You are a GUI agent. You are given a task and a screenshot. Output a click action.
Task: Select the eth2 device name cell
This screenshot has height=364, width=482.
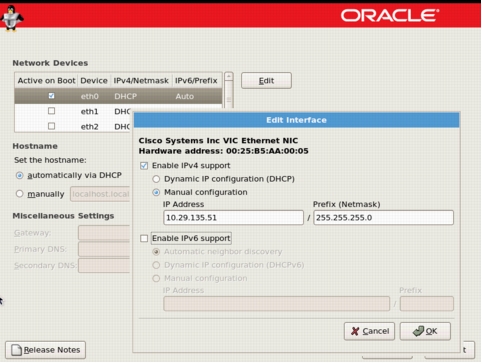click(90, 127)
